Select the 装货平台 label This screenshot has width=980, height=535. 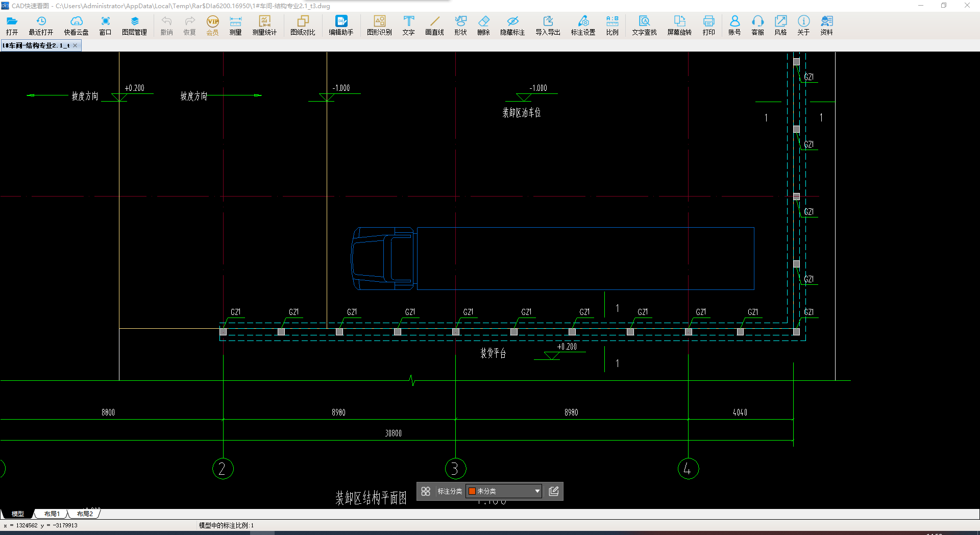pyautogui.click(x=493, y=353)
